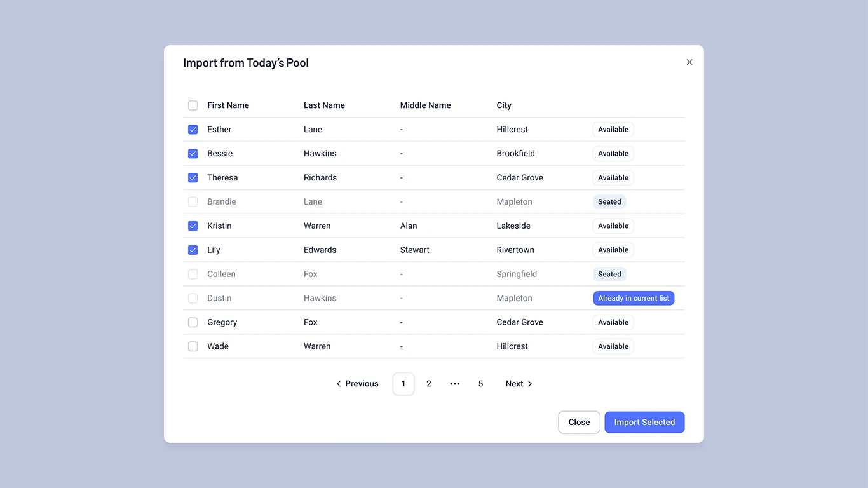
Task: Click the first name Wade
Action: tap(218, 347)
